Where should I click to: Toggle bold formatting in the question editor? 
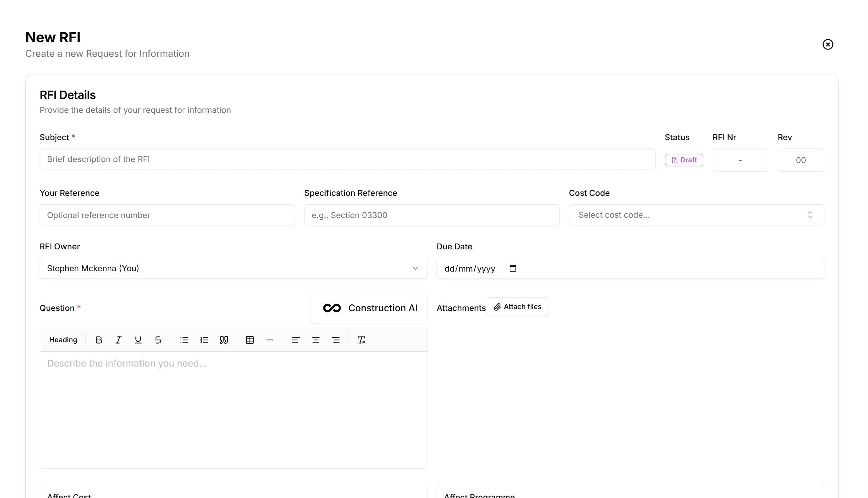pyautogui.click(x=99, y=340)
